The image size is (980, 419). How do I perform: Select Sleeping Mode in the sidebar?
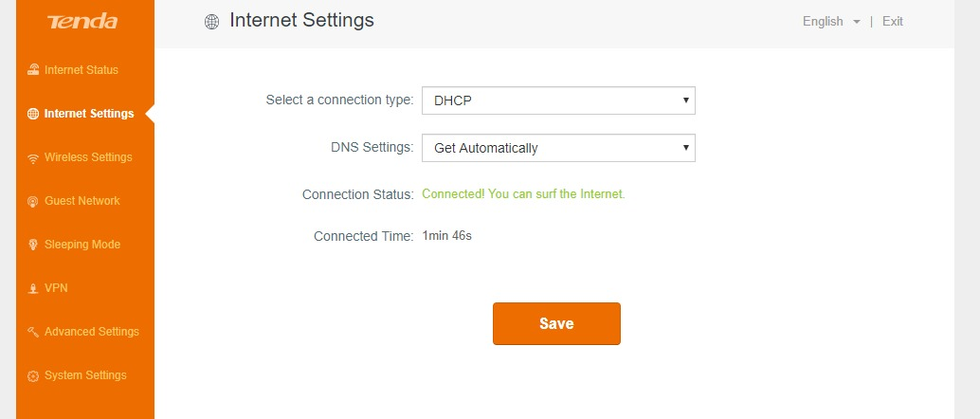(82, 245)
